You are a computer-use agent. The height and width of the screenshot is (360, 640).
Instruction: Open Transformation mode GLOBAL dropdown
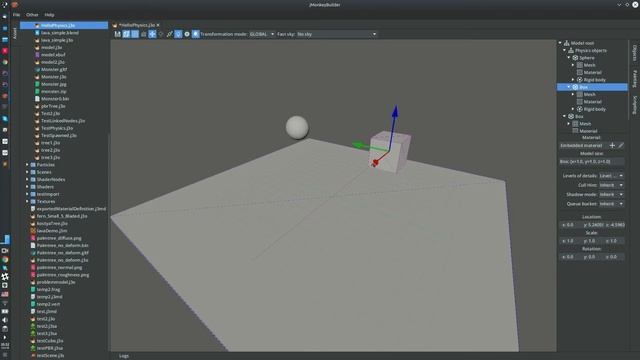(262, 34)
